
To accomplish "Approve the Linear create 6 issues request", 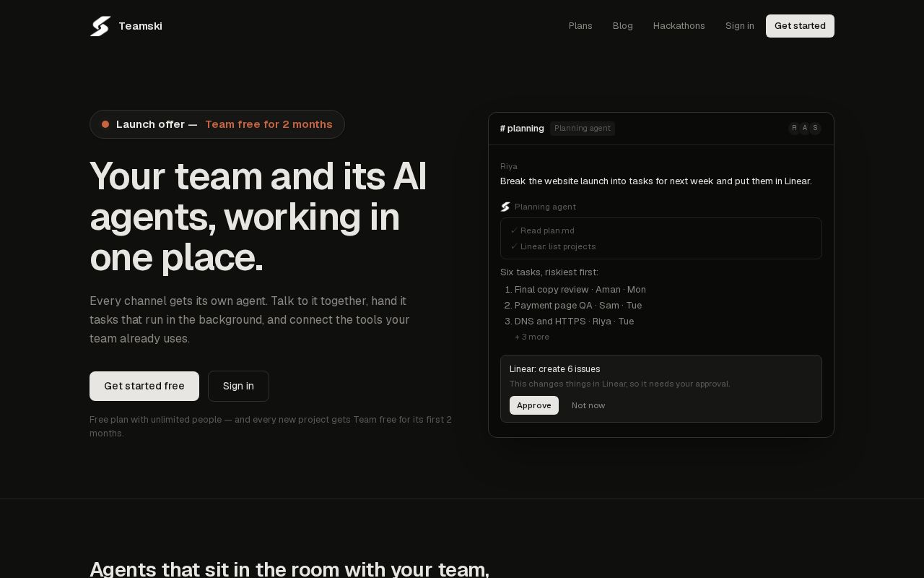I will point(534,405).
